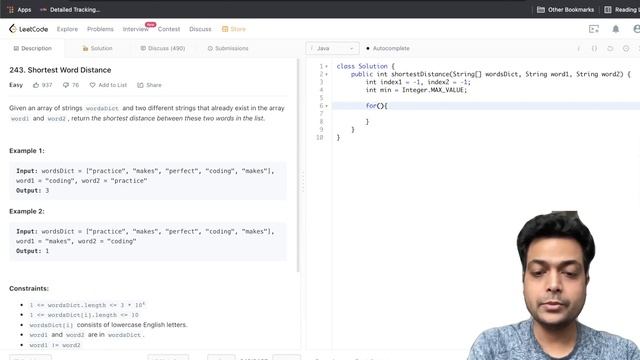Open the Discuss (490) tab
The image size is (640, 360).
click(162, 48)
